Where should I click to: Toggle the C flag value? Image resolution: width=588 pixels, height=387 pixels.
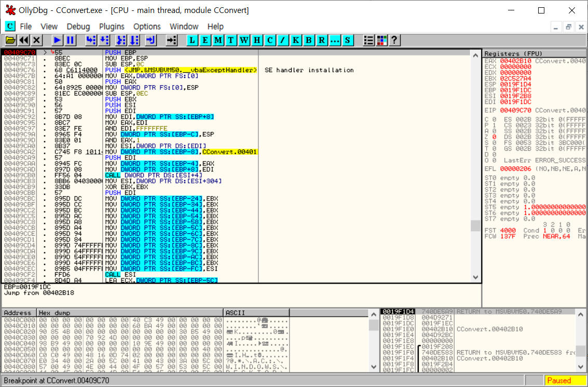pos(494,119)
